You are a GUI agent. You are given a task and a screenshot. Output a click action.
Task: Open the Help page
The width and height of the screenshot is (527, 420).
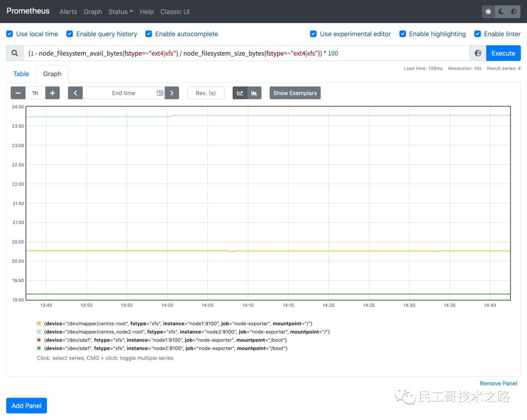tap(147, 12)
